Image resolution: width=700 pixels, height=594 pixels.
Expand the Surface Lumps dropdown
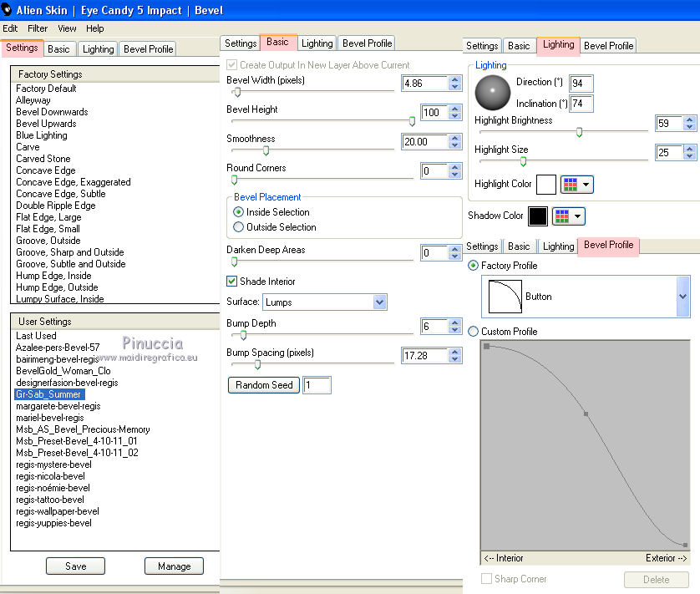point(380,302)
